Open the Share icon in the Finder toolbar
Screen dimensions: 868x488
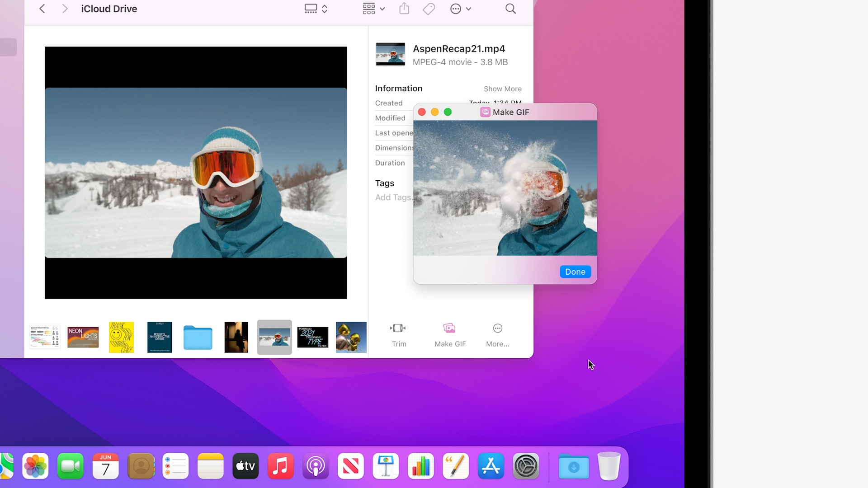[x=404, y=9]
